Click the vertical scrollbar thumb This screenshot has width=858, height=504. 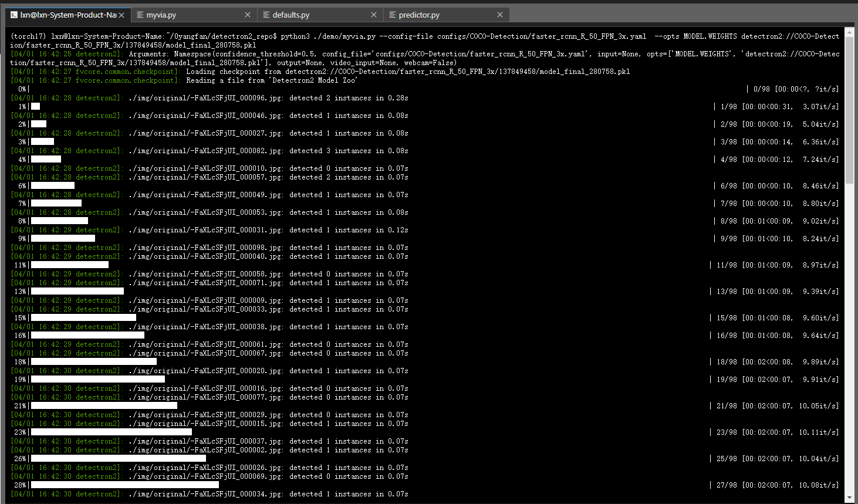pos(850,110)
